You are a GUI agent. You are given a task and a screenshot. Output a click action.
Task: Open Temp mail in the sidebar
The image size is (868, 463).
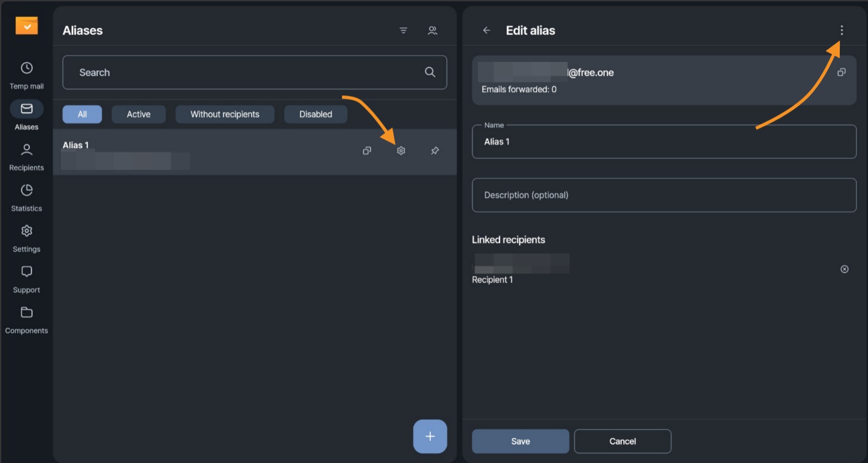click(x=27, y=75)
